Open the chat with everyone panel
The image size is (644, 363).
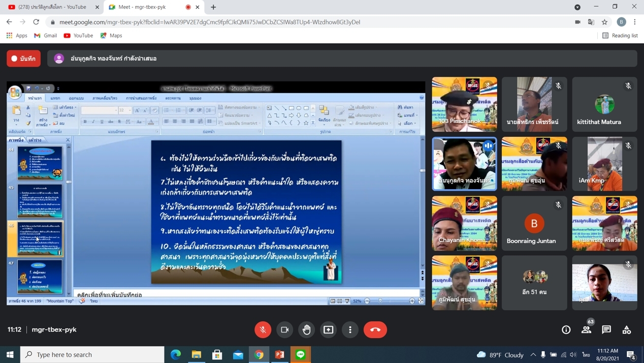click(x=606, y=330)
